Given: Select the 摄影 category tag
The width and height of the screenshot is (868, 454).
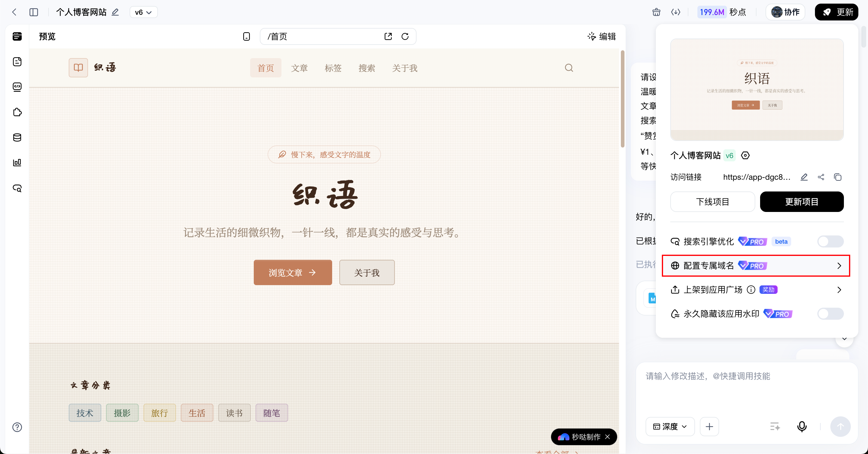Looking at the screenshot, I should coord(122,413).
